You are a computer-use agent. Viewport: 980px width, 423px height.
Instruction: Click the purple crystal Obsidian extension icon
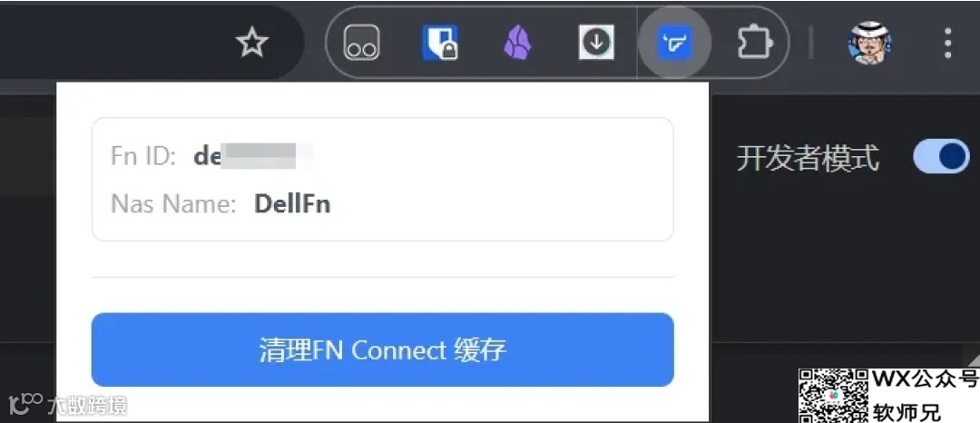(x=517, y=43)
